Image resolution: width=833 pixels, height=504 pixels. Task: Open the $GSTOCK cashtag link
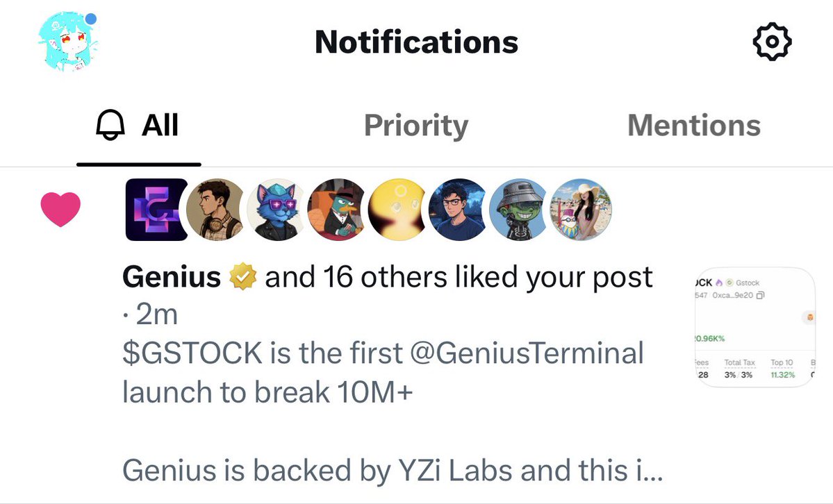192,353
